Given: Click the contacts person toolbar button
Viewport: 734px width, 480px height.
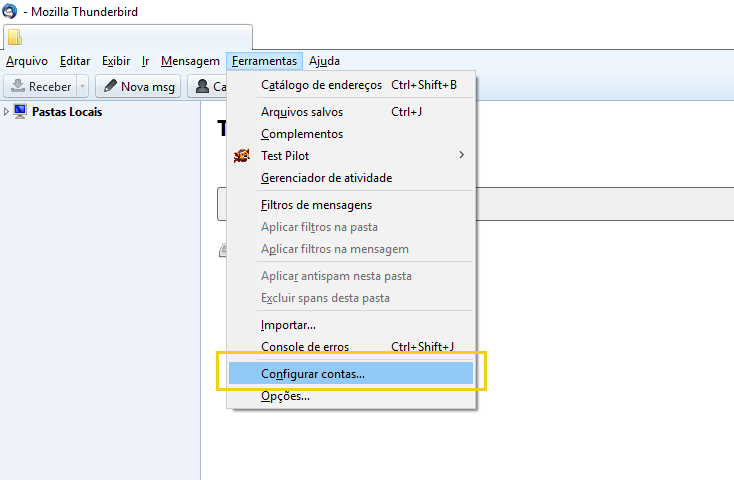Looking at the screenshot, I should 207,86.
